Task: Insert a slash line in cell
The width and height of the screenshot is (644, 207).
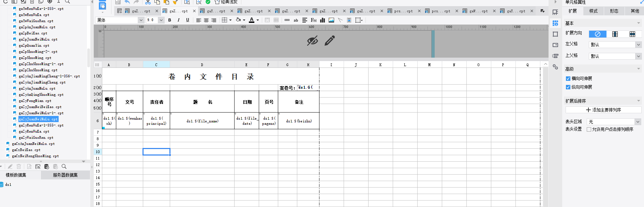Action: coord(340,20)
